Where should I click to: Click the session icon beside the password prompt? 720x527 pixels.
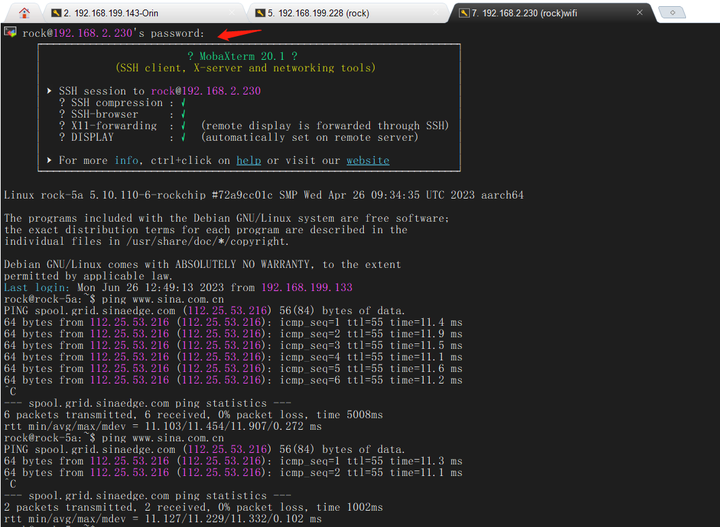pos(10,32)
